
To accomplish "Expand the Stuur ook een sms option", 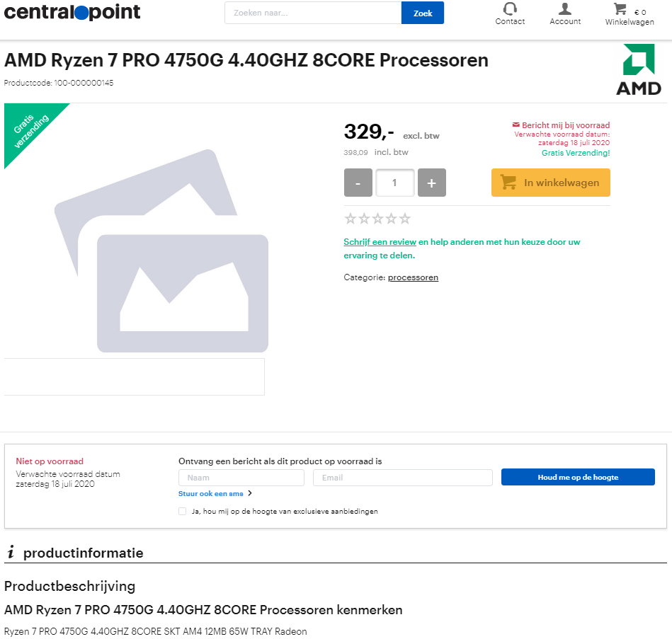I will tap(215, 493).
